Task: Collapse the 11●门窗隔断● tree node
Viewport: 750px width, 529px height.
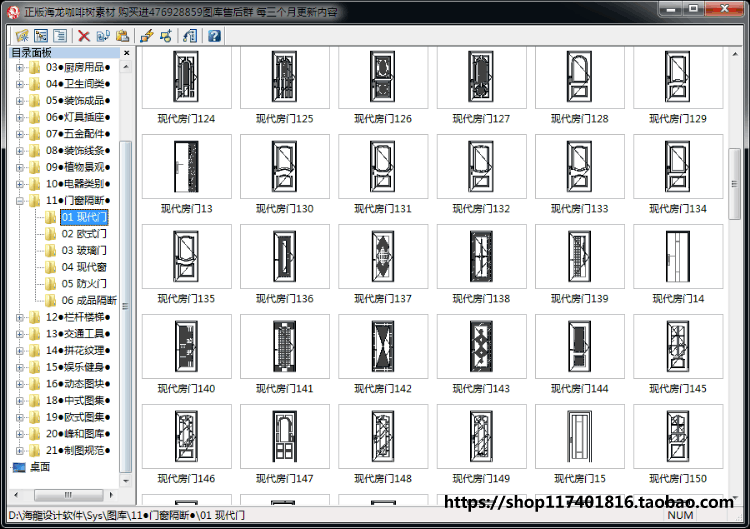Action: (20, 201)
